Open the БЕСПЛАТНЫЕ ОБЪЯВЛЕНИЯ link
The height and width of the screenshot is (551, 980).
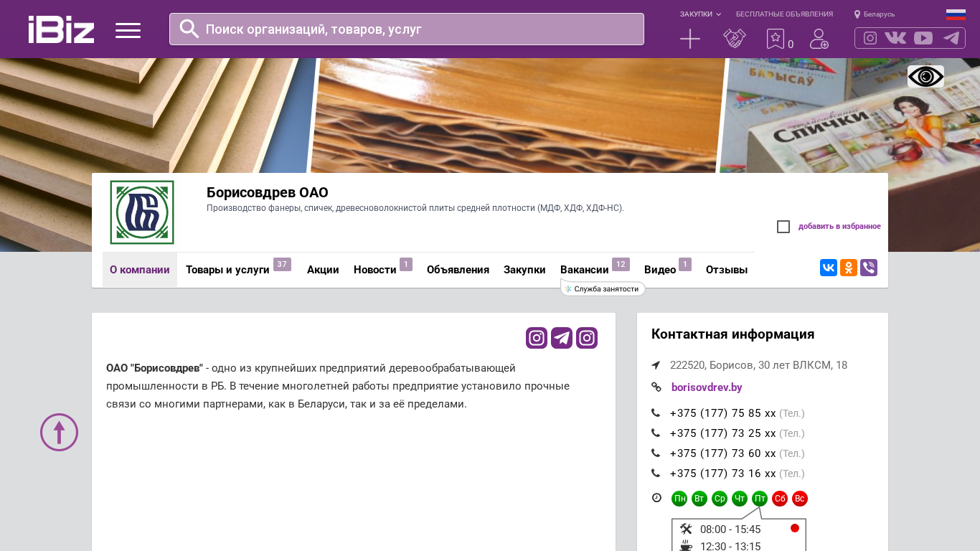(784, 14)
